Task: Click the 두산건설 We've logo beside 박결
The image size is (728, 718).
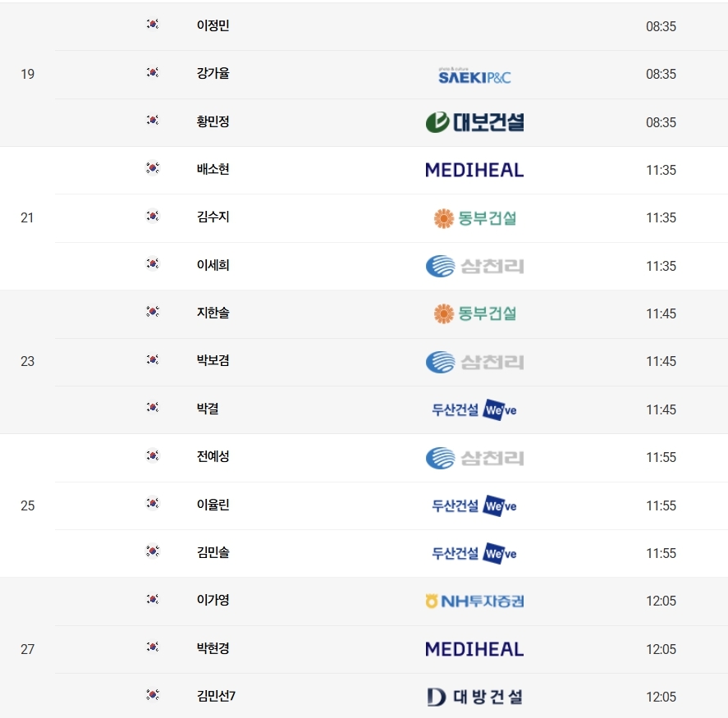Action: point(474,409)
